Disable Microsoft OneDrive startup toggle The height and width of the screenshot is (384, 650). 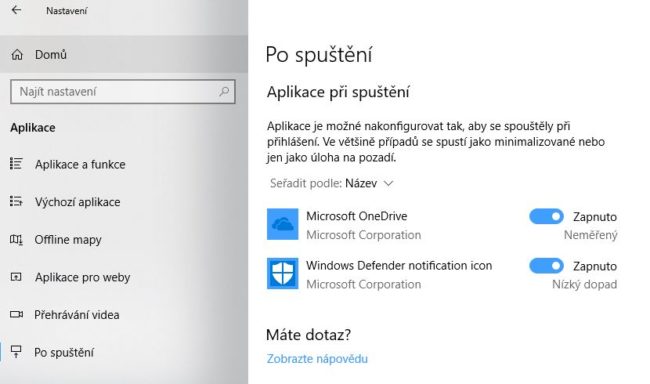click(x=546, y=216)
